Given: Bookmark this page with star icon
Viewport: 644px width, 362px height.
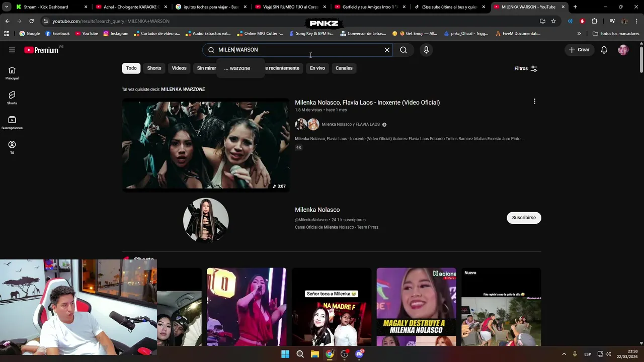Looking at the screenshot, I should pyautogui.click(x=553, y=21).
